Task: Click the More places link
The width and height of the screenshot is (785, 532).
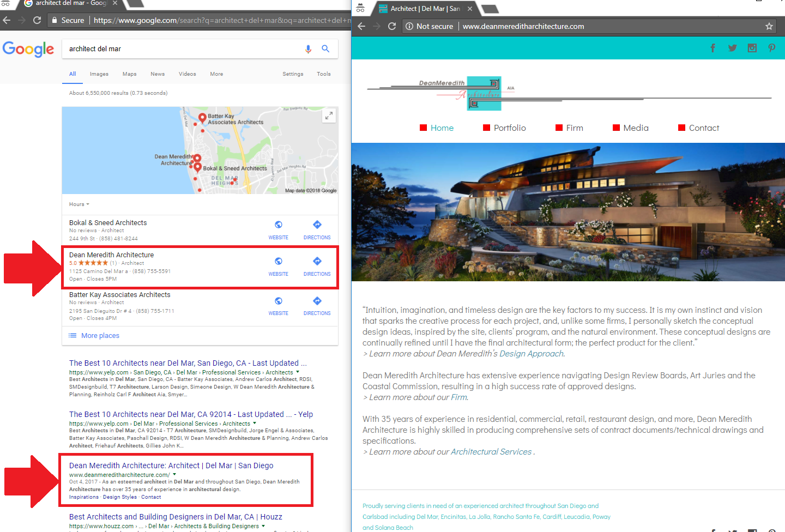Action: tap(100, 336)
